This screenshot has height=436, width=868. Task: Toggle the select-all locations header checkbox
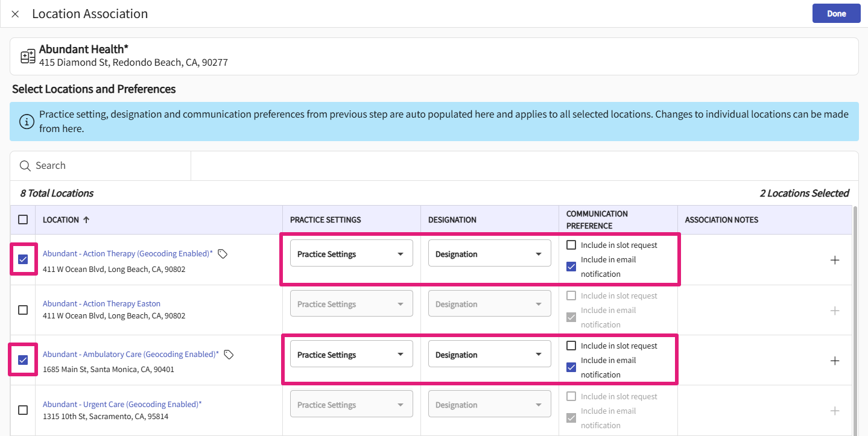23,220
